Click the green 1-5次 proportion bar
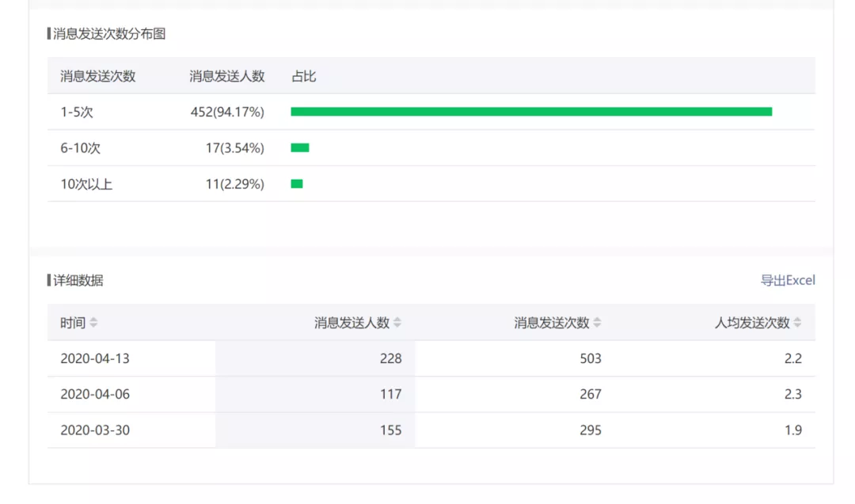855x504 pixels. tap(532, 112)
